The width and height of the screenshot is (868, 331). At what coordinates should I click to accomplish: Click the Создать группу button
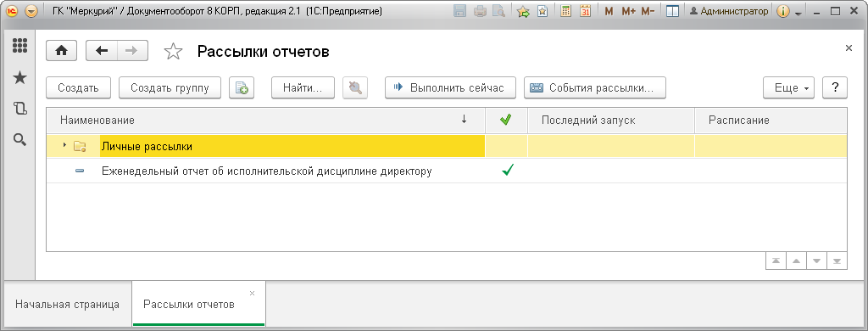pos(170,87)
